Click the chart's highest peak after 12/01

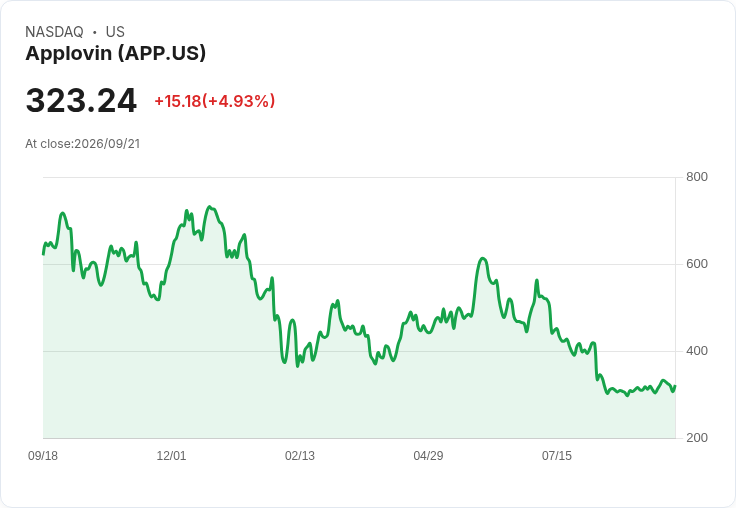point(209,207)
